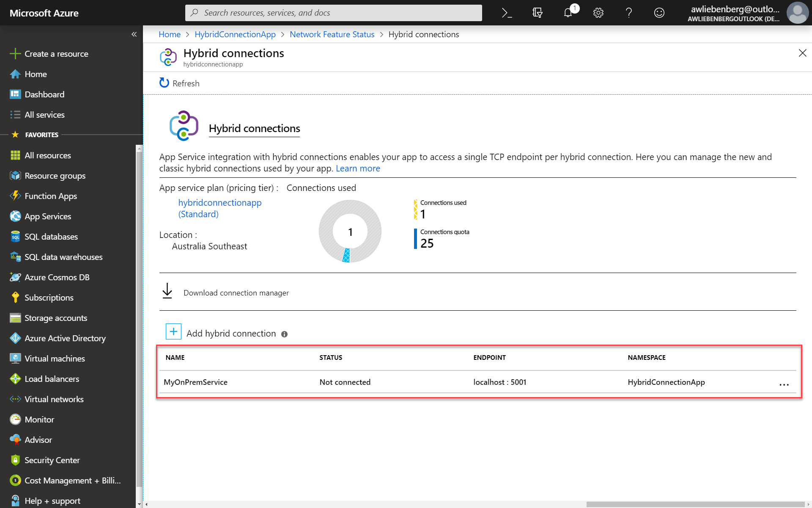Click the NAME column header

click(x=175, y=358)
